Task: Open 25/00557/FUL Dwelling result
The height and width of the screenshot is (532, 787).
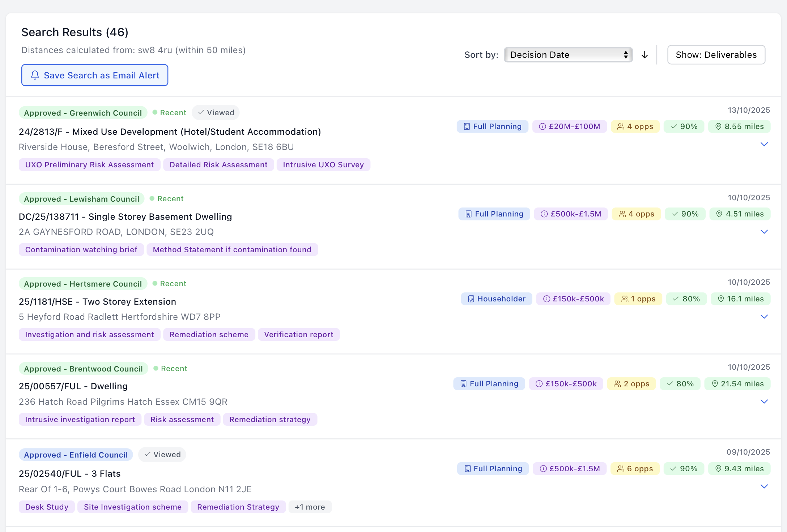Action: click(x=73, y=386)
